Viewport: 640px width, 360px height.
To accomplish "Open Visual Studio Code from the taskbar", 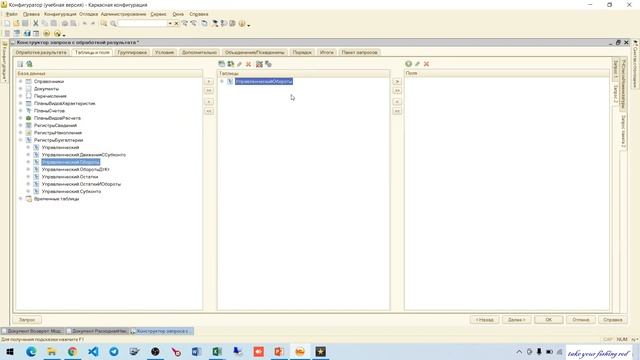I will click(x=93, y=351).
